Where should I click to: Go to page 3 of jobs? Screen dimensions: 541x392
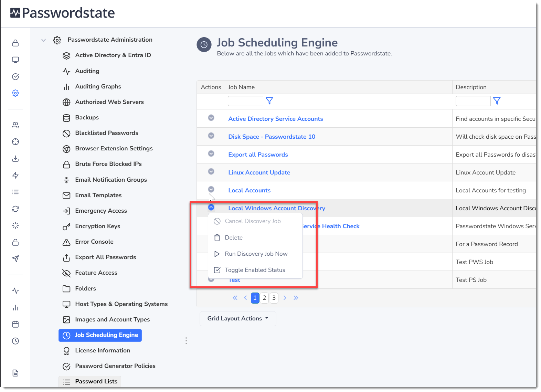point(274,298)
